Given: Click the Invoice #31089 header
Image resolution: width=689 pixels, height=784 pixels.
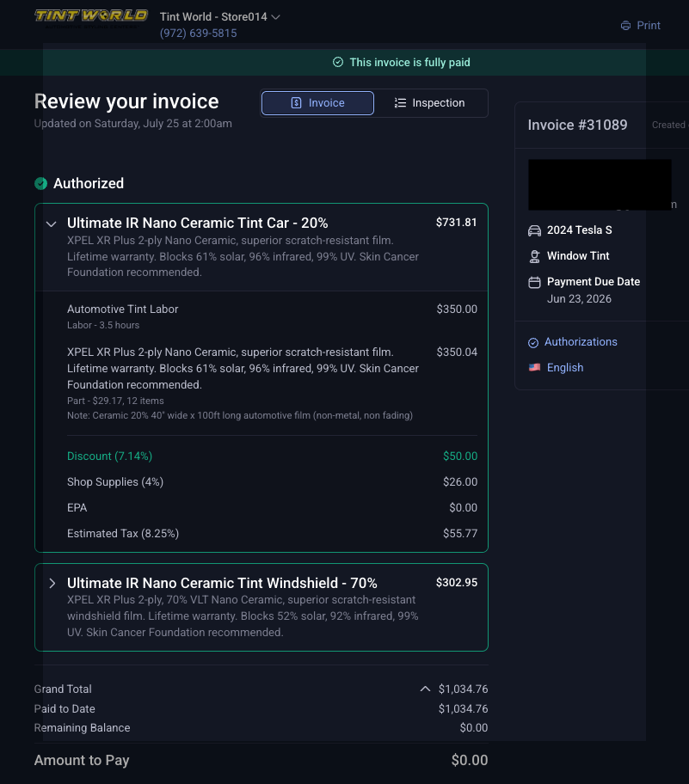Looking at the screenshot, I should [x=577, y=125].
